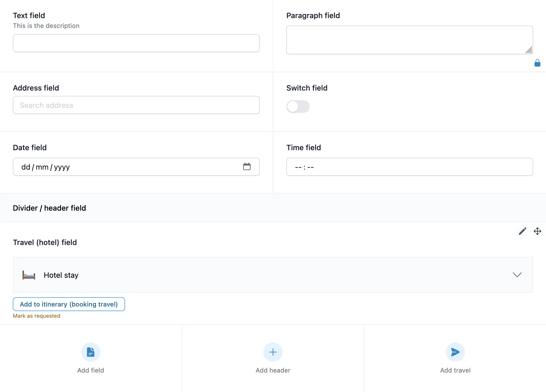Click the blue lock icon
The height and width of the screenshot is (392, 546).
coord(537,63)
